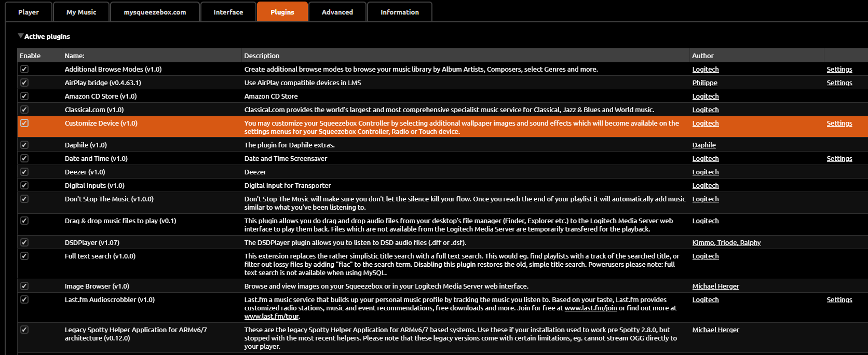Click Logitech author link for Full text search
Image resolution: width=868 pixels, height=355 pixels.
coord(706,256)
